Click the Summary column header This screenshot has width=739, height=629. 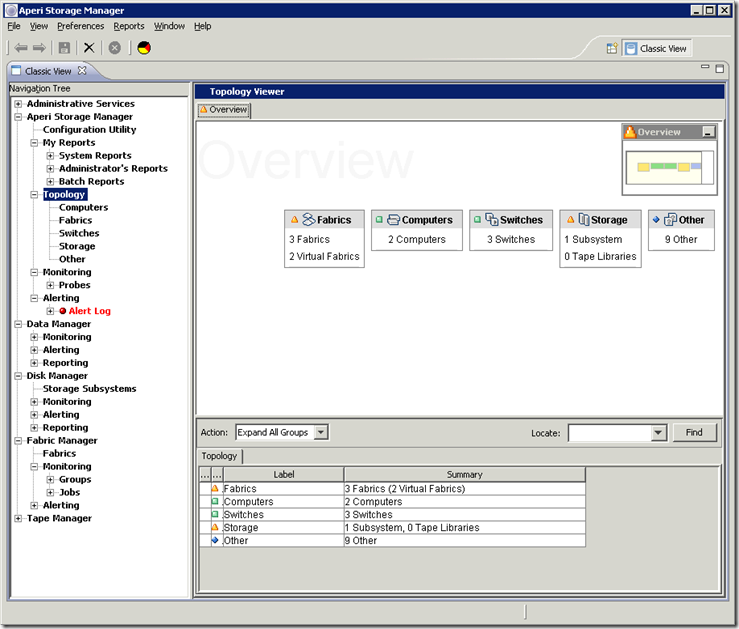click(465, 474)
